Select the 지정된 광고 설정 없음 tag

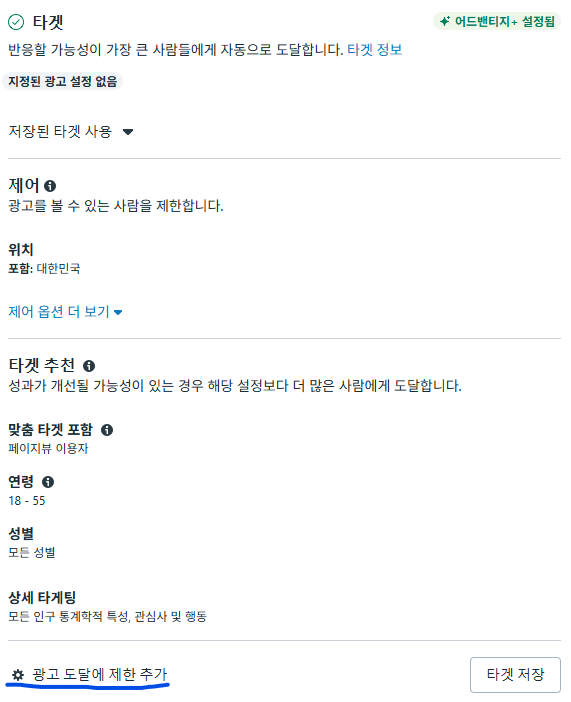point(63,81)
